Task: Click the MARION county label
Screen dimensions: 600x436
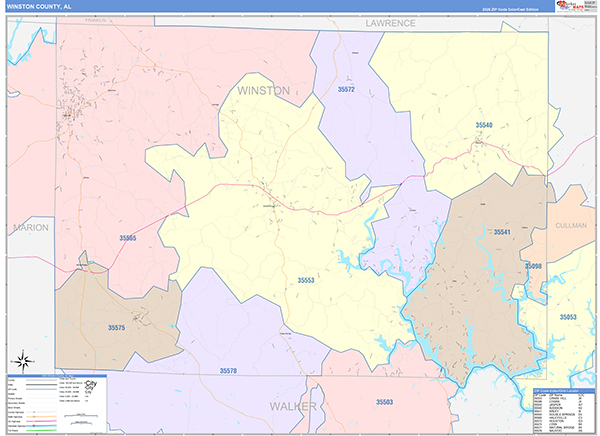Action: 31,228
